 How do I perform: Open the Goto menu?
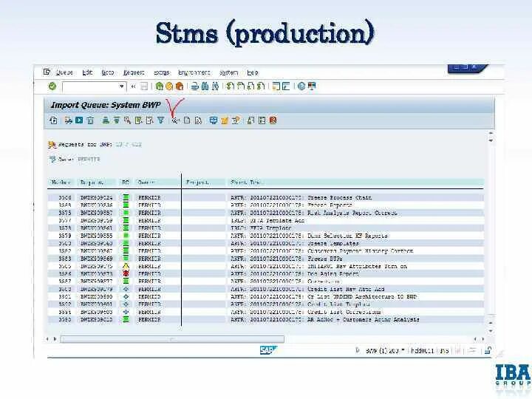108,72
